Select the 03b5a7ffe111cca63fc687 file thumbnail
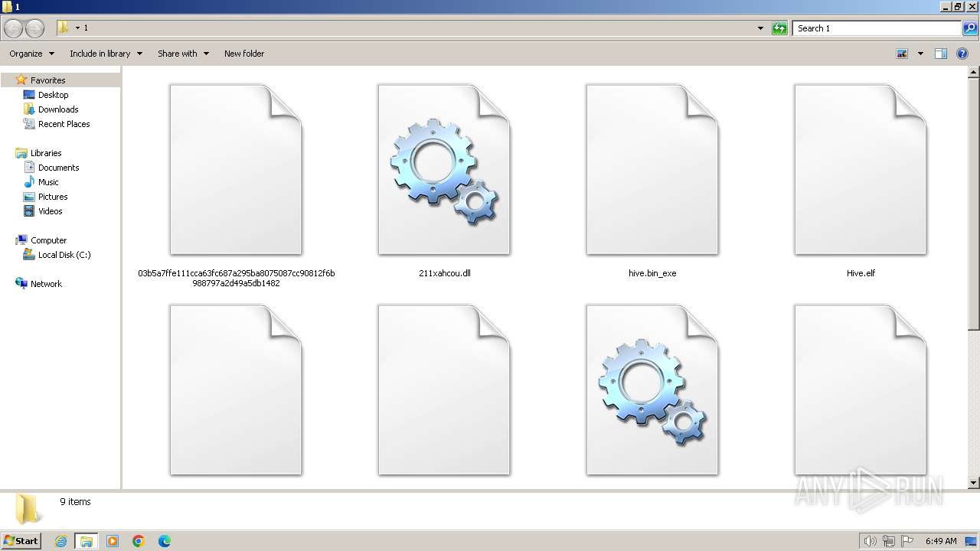This screenshot has height=551, width=980. pyautogui.click(x=236, y=170)
